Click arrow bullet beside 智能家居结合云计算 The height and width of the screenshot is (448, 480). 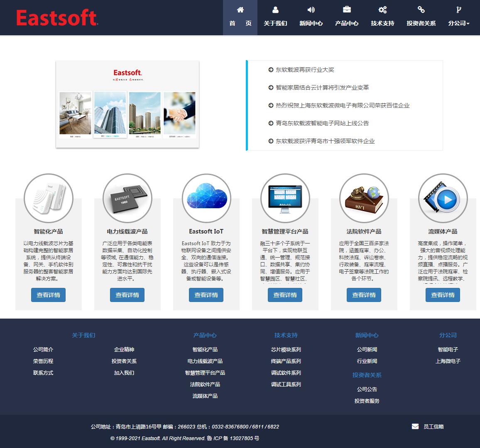[x=271, y=88]
